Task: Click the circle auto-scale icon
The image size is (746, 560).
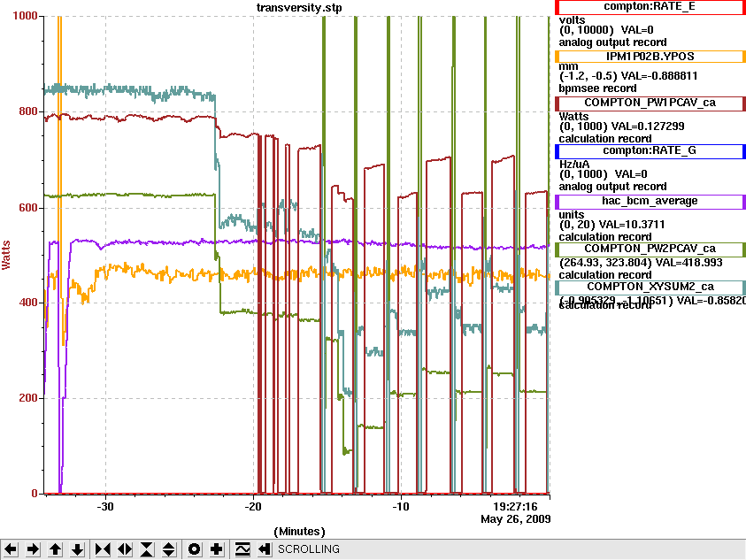Action: [194, 549]
